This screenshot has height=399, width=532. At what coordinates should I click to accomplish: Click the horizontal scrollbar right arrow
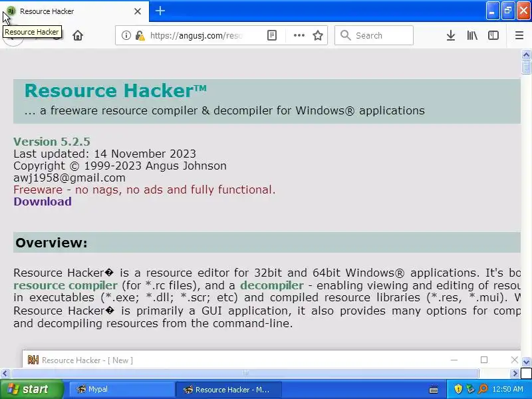click(515, 374)
